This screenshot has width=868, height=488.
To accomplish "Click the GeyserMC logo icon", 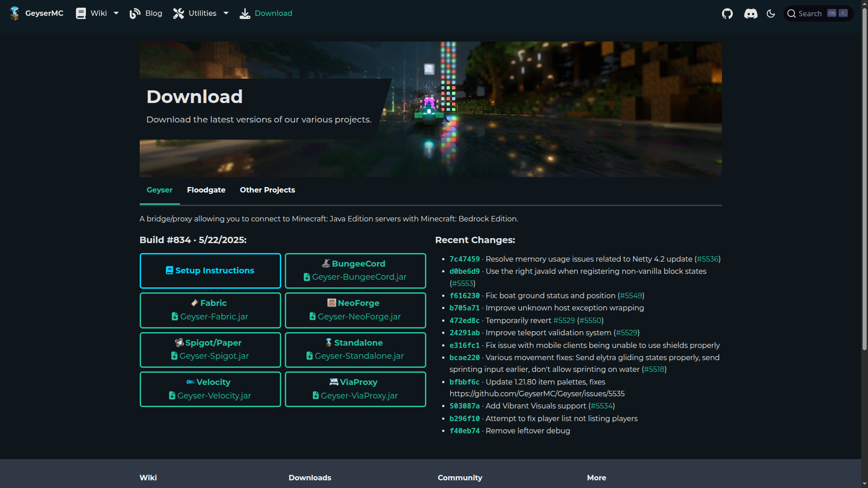I will pyautogui.click(x=14, y=14).
